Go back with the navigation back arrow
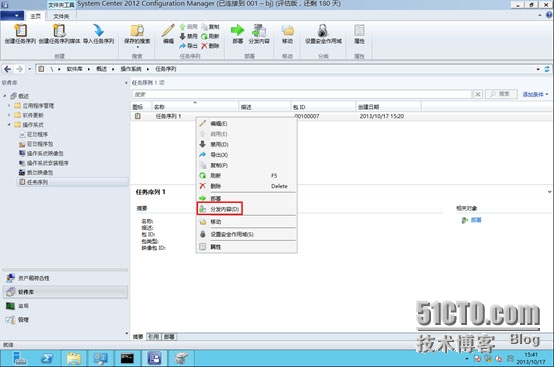 (7, 69)
